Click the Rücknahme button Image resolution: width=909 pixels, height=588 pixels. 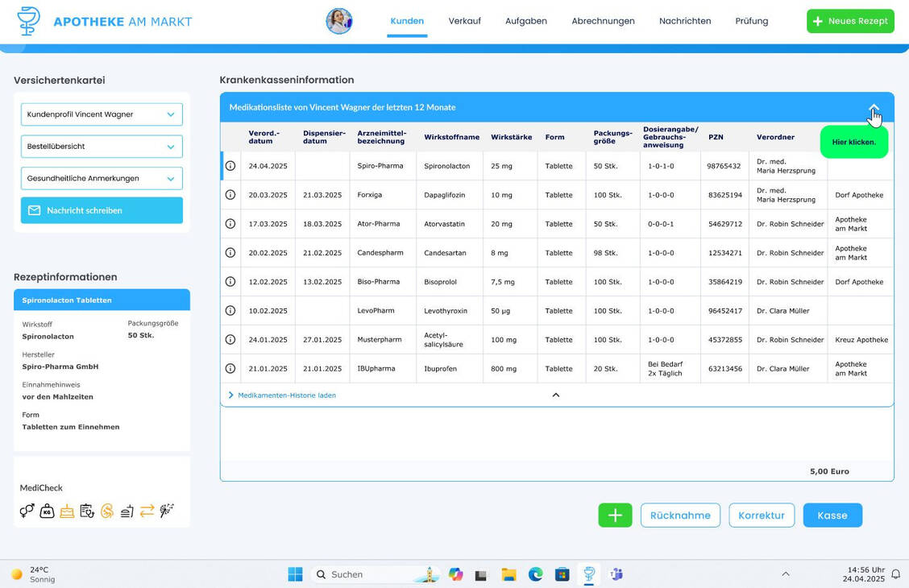coord(680,515)
